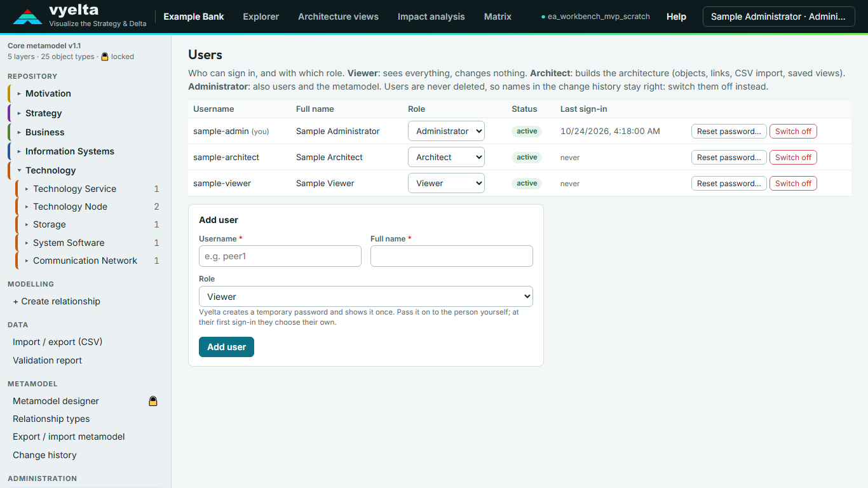The image size is (868, 488).
Task: Open Import / export (CSV)
Action: pyautogui.click(x=57, y=342)
